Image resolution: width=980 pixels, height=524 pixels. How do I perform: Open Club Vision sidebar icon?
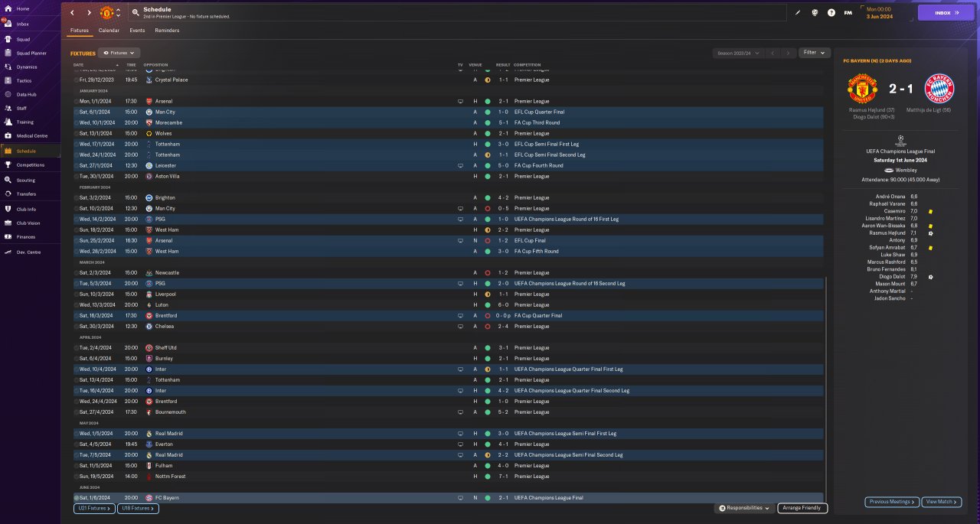[7, 223]
